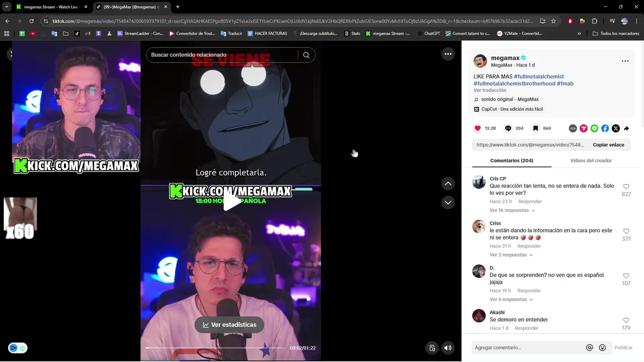Image resolution: width=644 pixels, height=362 pixels.
Task: Mute the video using the speaker icon
Action: pyautogui.click(x=448, y=348)
